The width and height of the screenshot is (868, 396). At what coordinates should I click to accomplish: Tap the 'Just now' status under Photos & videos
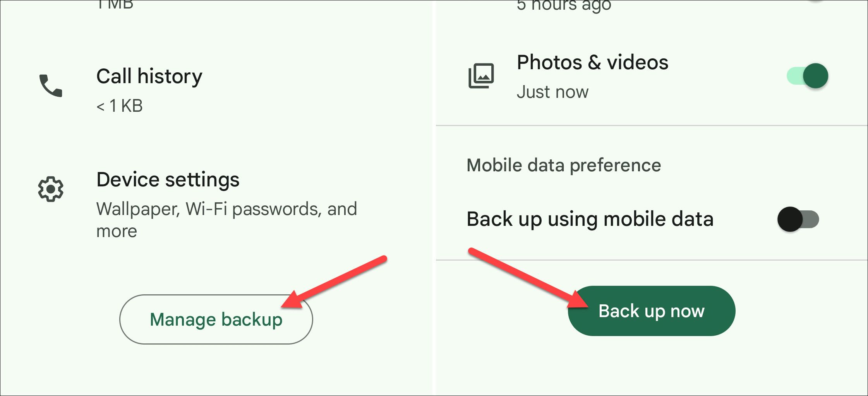552,92
